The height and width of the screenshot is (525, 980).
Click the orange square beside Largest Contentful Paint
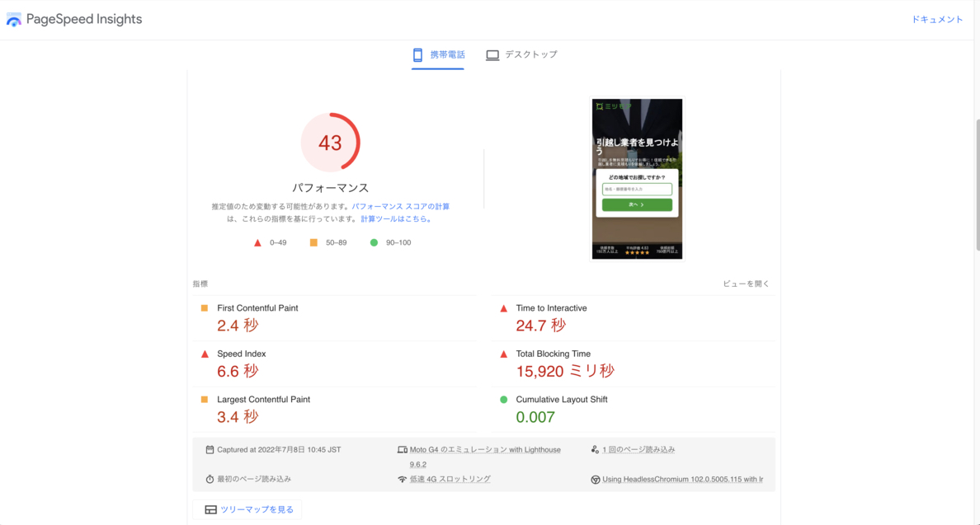click(x=205, y=400)
